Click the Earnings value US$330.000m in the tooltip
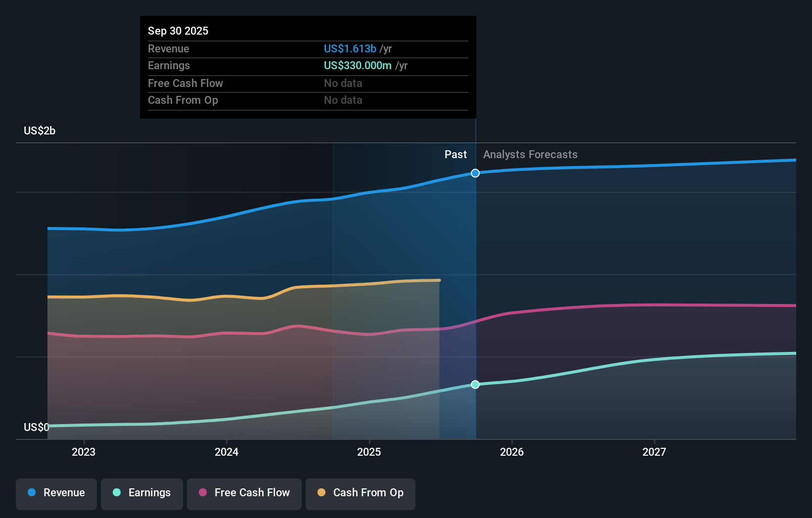This screenshot has width=812, height=518. (x=356, y=65)
